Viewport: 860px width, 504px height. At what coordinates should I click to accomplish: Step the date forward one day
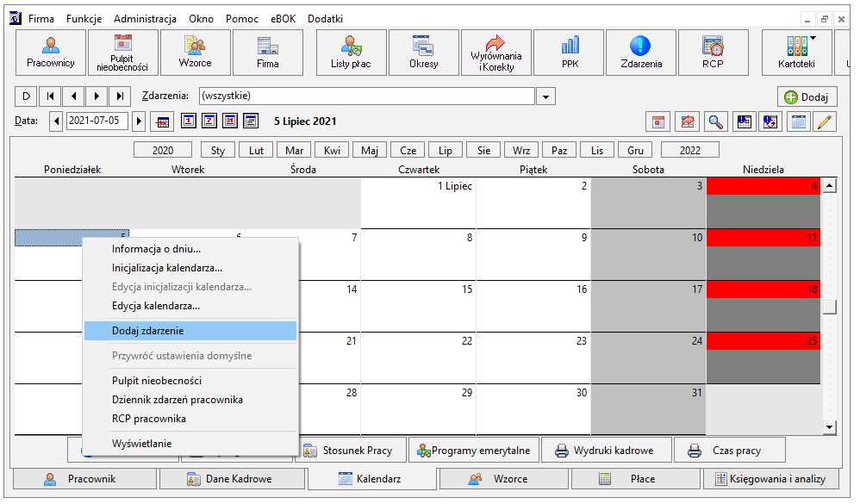coord(139,121)
